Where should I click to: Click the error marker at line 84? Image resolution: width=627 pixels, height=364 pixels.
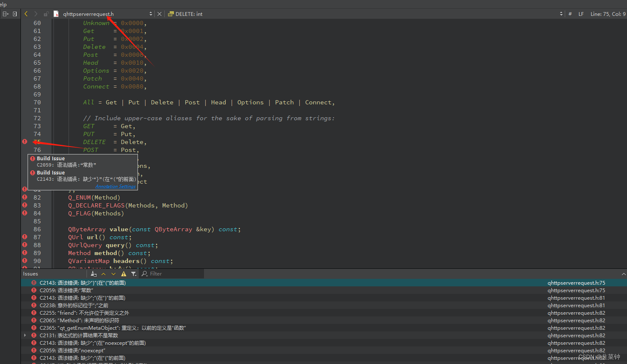25,213
